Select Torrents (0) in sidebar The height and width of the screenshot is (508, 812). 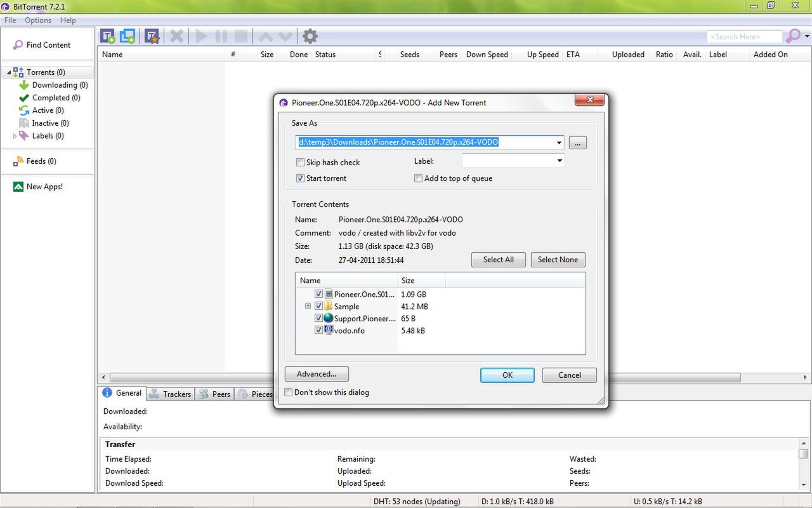[x=46, y=72]
